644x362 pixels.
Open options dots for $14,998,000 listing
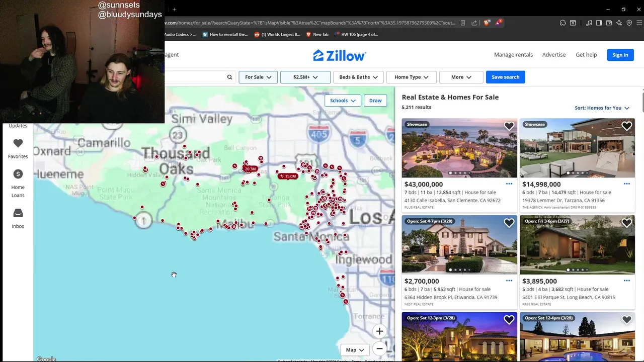(x=626, y=184)
